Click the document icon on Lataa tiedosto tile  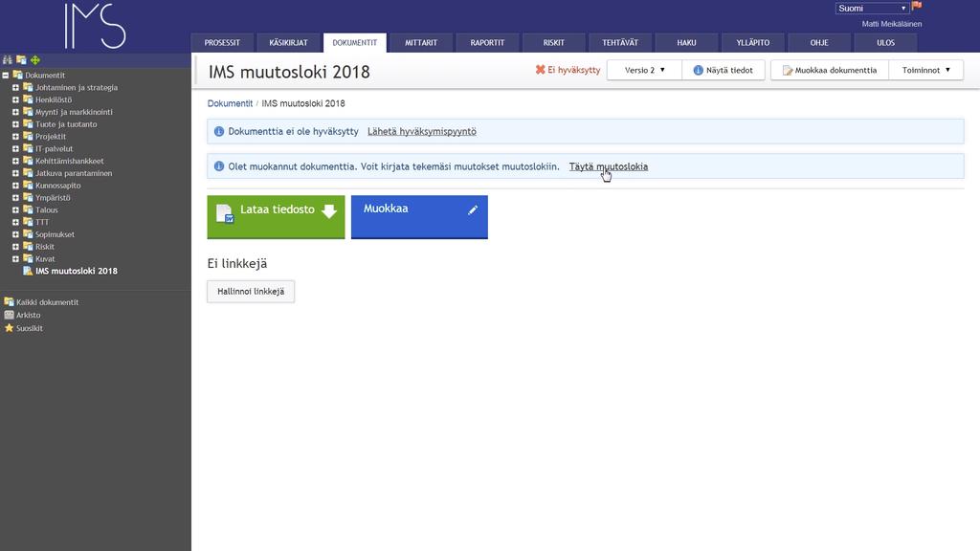point(225,213)
